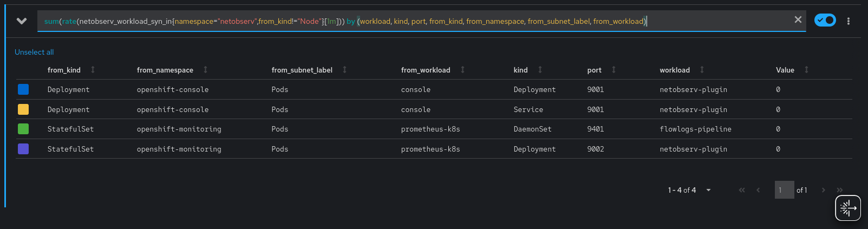
Task: Toggle yellow series swatch for Service row
Action: click(x=23, y=109)
